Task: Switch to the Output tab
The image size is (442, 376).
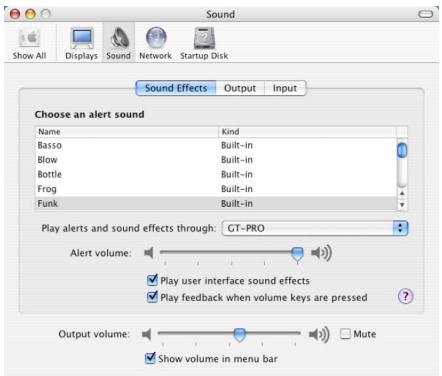Action: (x=240, y=88)
